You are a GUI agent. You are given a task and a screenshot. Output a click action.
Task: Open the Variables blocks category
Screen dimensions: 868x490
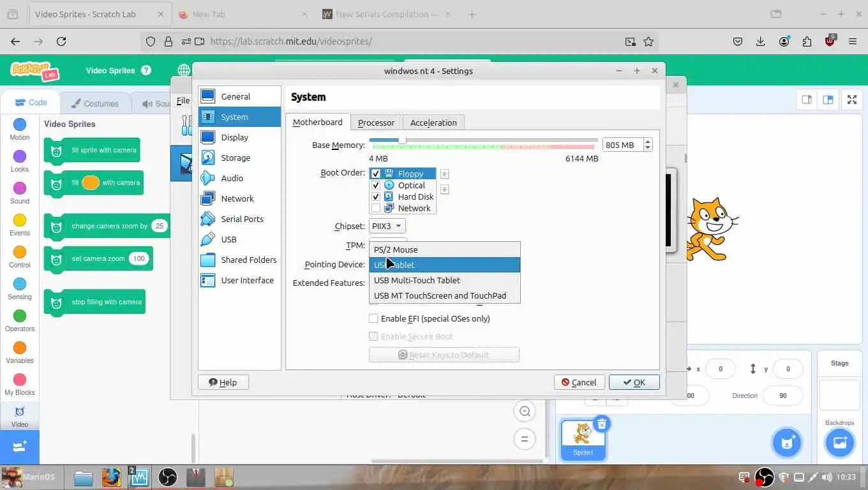pos(20,353)
